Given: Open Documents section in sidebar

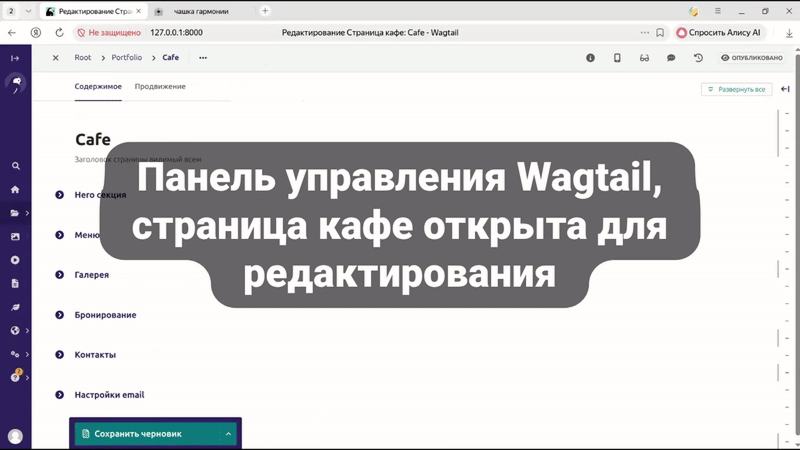Looking at the screenshot, I should pos(15,284).
